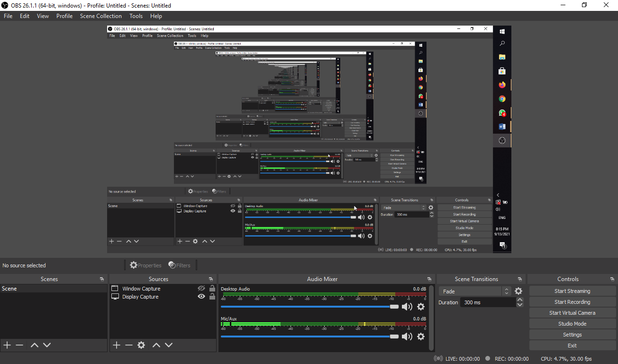This screenshot has width=618, height=364.
Task: Open source properties via the Sources gear icon
Action: 141,345
